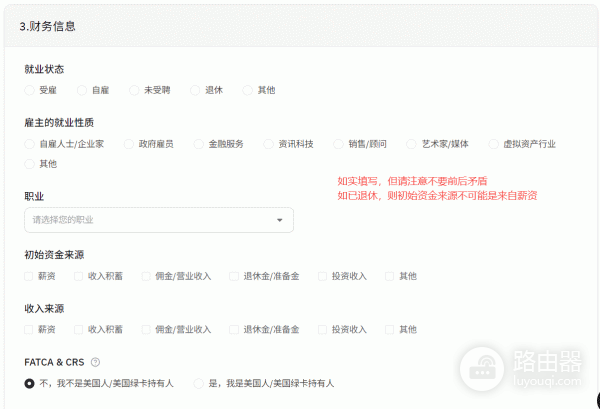Check 薪资 under 初始资金来源
600x409 pixels.
pos(29,276)
